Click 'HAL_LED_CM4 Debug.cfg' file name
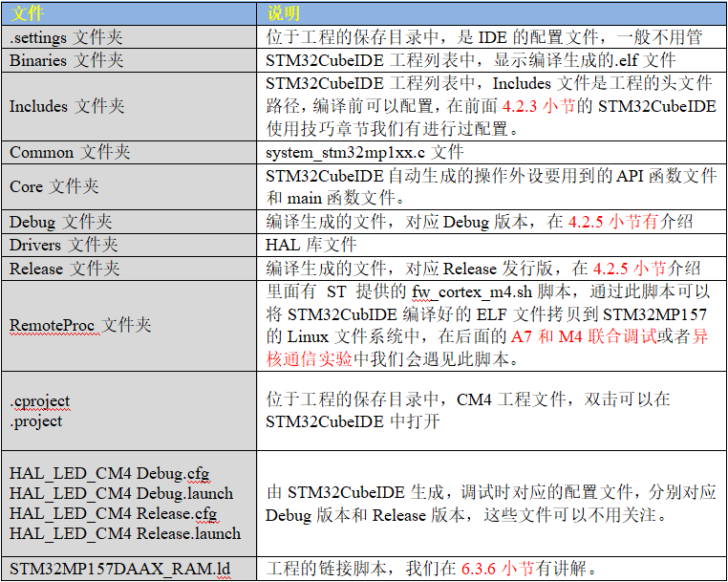 pyautogui.click(x=110, y=474)
